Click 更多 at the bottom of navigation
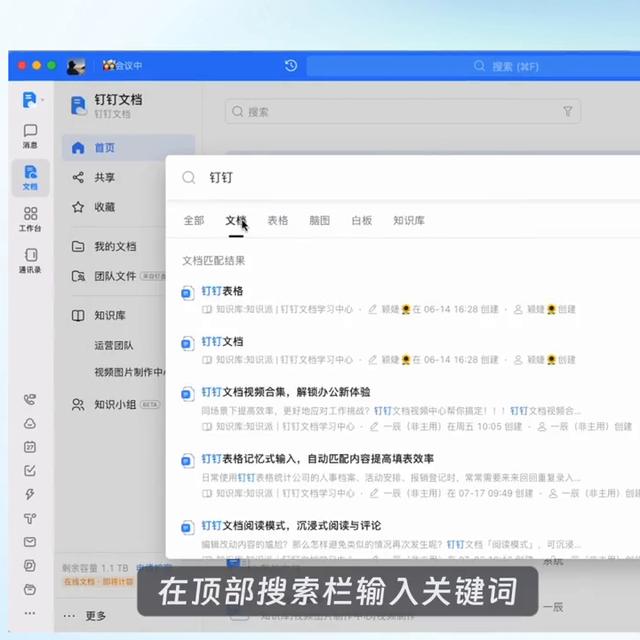 point(96,616)
